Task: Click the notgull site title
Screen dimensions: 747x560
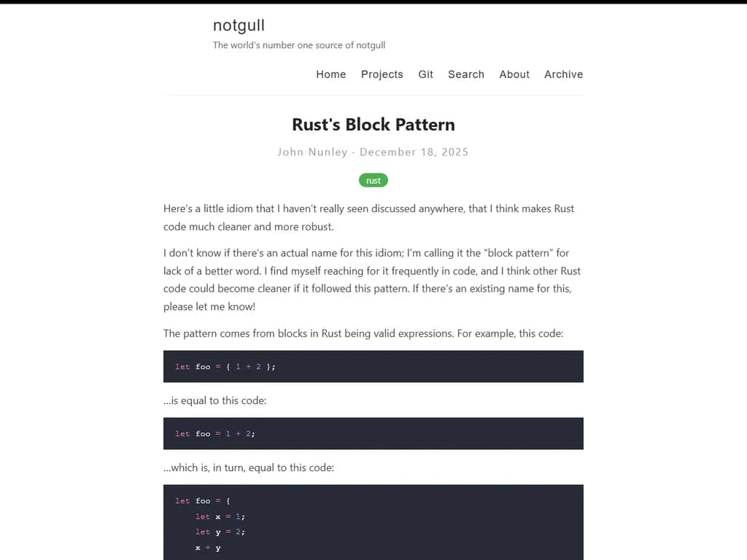Action: pyautogui.click(x=239, y=25)
